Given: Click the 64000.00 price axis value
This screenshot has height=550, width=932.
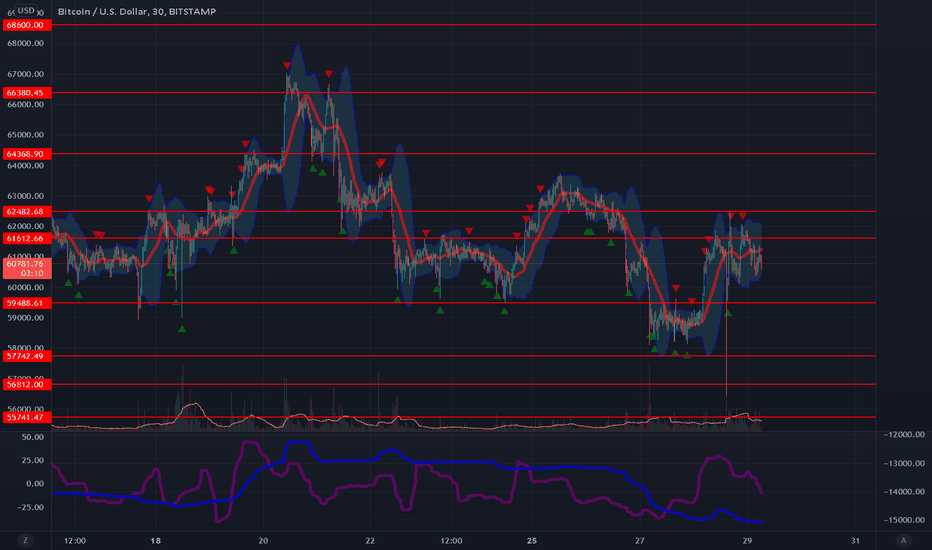Looking at the screenshot, I should 26,165.
